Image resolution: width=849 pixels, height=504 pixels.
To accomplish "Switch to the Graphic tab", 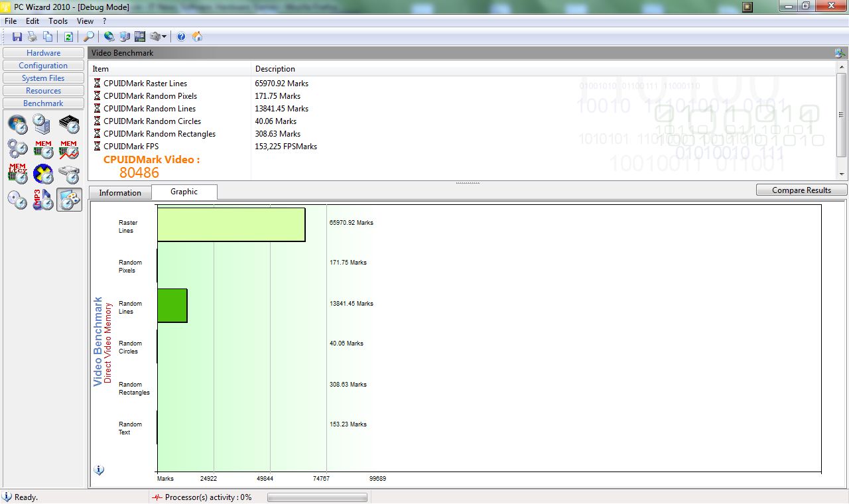I will click(x=184, y=192).
